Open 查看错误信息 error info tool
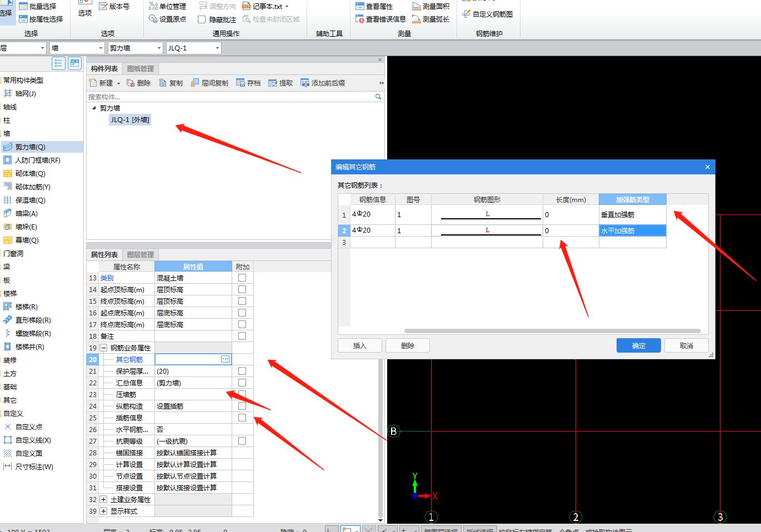 pyautogui.click(x=380, y=19)
